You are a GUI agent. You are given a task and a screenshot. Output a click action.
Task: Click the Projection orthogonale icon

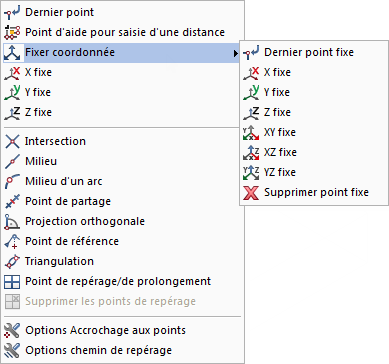tap(12, 222)
